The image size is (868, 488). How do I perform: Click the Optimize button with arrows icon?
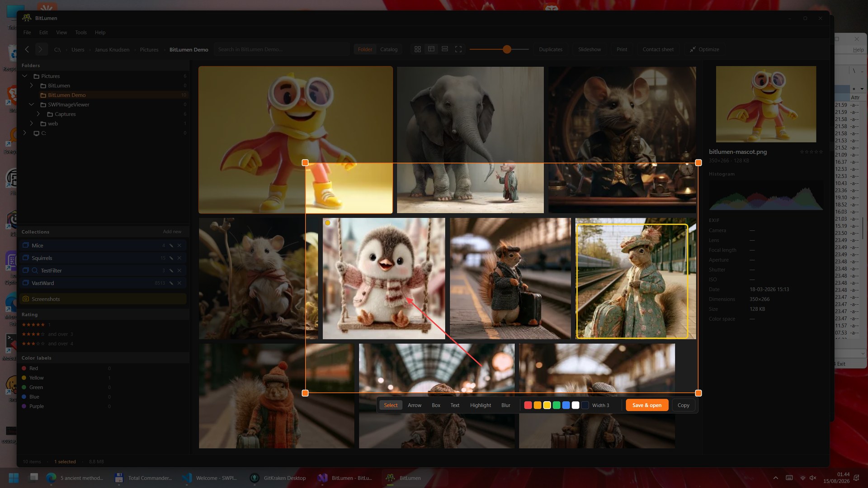point(704,49)
